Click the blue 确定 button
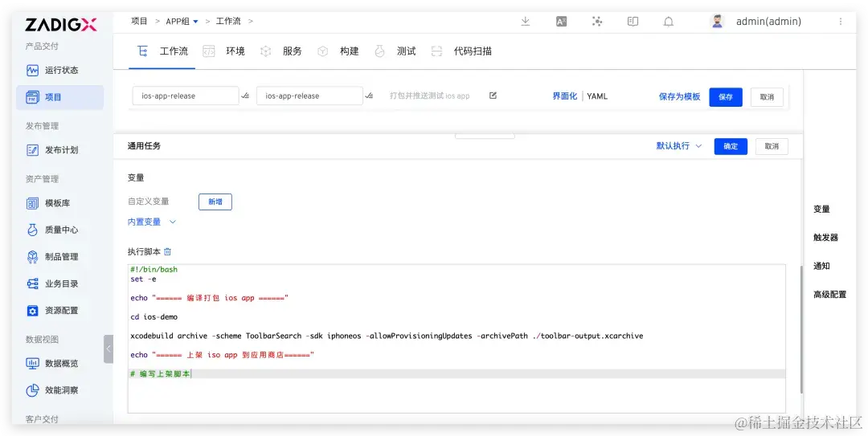Screen dimensions: 868x436 (731, 146)
